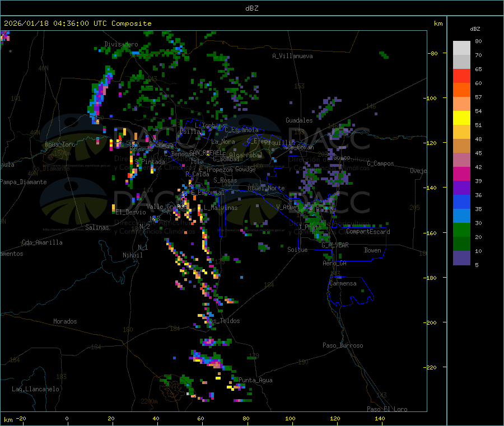Click the brown 45-48 dBZ legend swatch

tap(461, 146)
